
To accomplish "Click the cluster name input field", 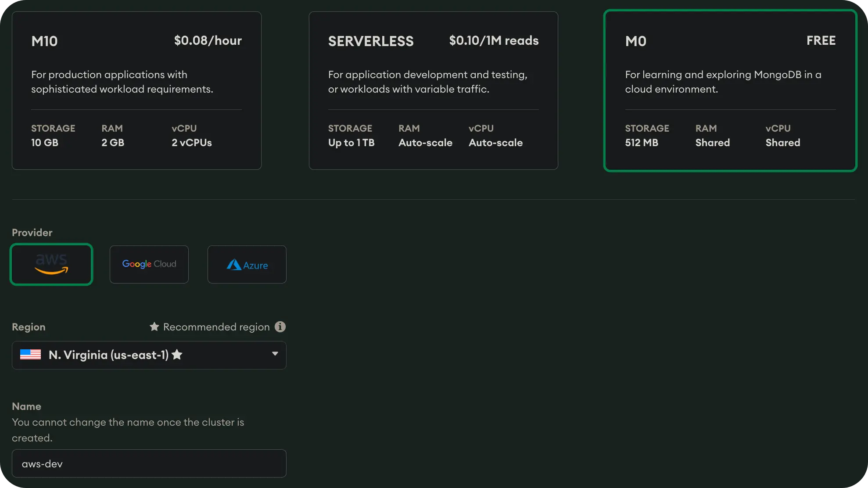I will [149, 463].
